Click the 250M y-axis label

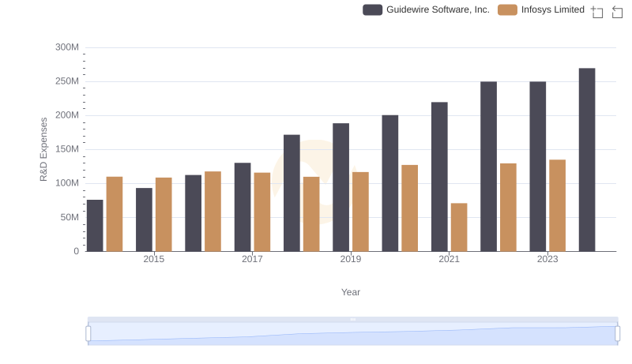coord(67,81)
